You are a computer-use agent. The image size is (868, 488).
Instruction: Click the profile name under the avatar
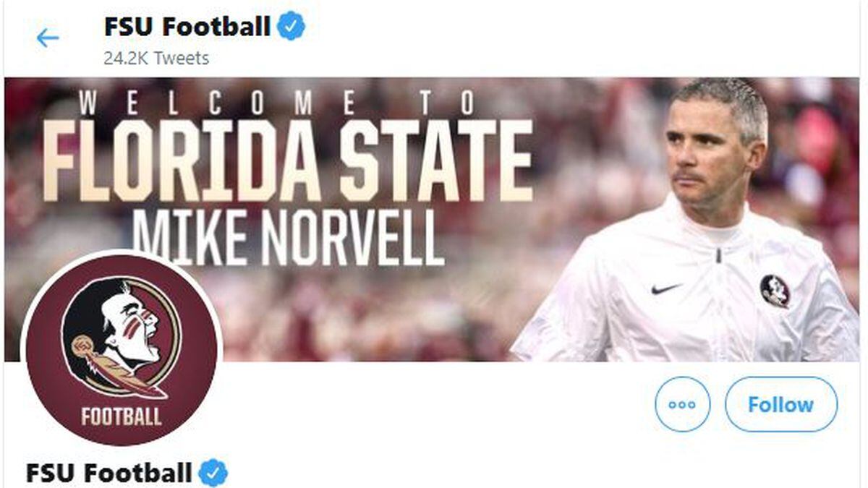pyautogui.click(x=109, y=473)
